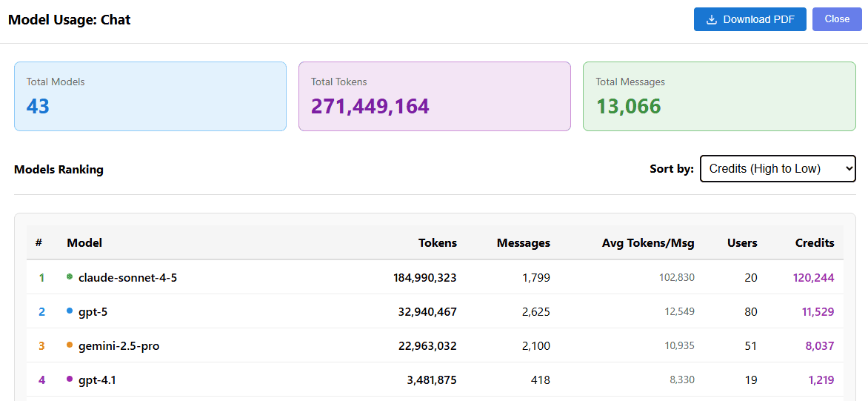Click the purple dot beside gpt-4.1
This screenshot has width=868, height=401.
pos(70,380)
